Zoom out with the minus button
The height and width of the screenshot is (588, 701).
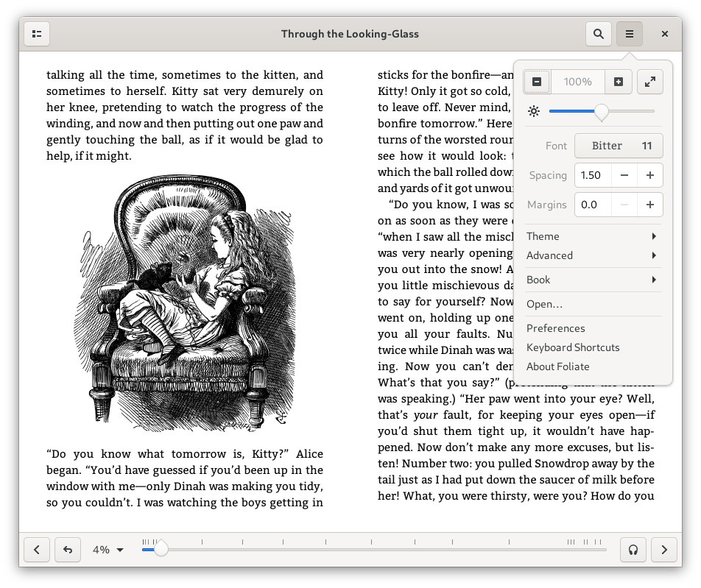click(537, 82)
